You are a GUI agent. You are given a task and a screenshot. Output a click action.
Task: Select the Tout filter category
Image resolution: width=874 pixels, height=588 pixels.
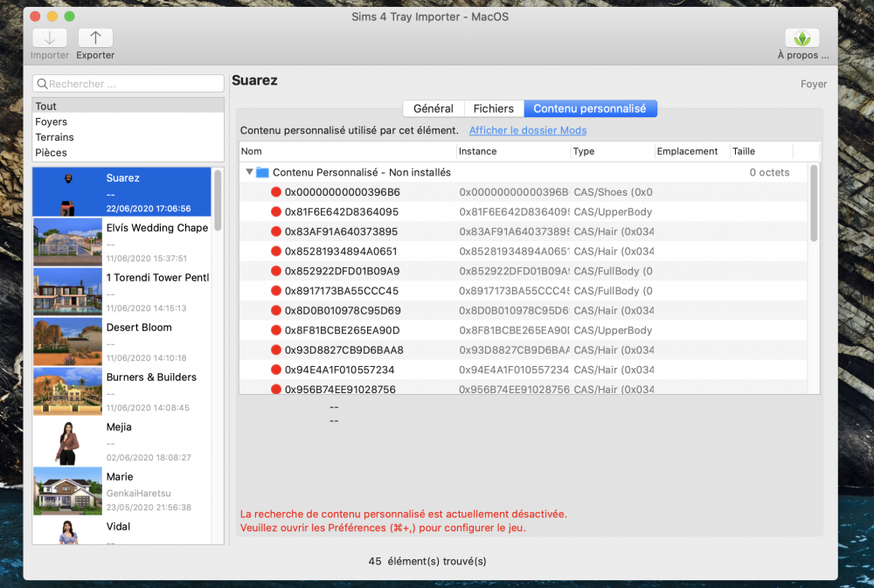point(128,106)
